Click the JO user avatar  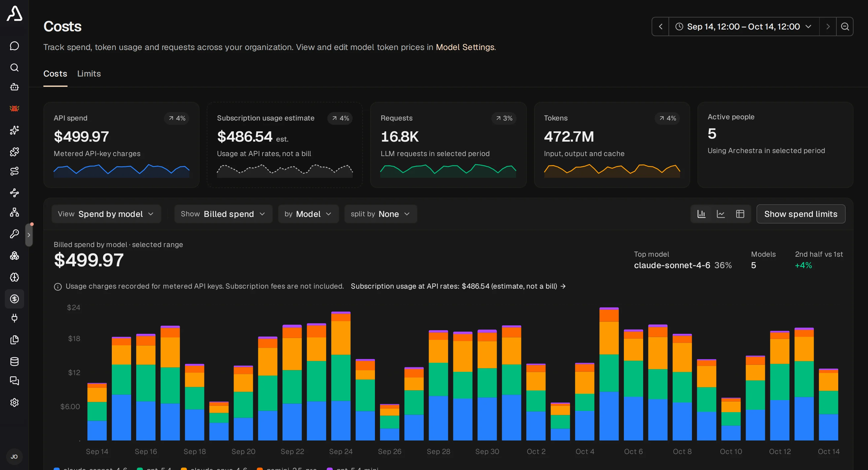14,456
